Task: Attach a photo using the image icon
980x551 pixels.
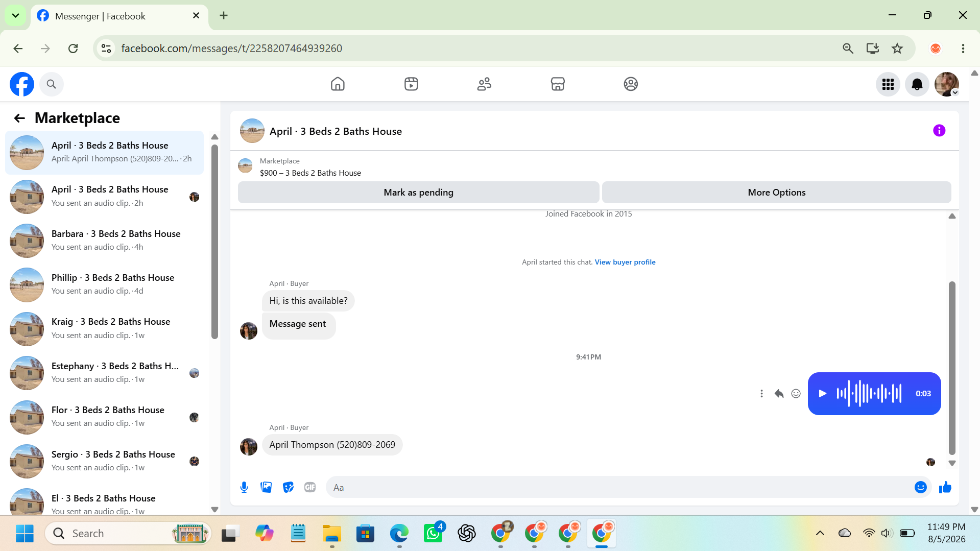Action: (x=266, y=487)
